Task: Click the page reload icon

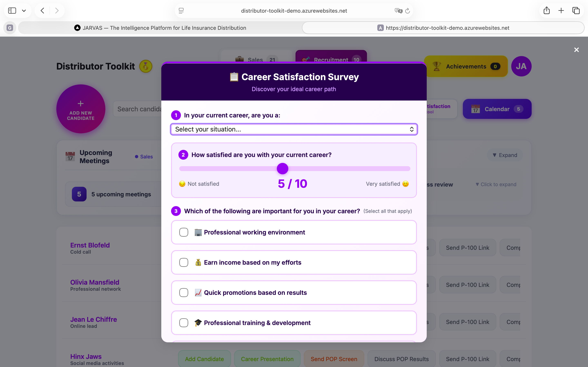Action: (408, 11)
